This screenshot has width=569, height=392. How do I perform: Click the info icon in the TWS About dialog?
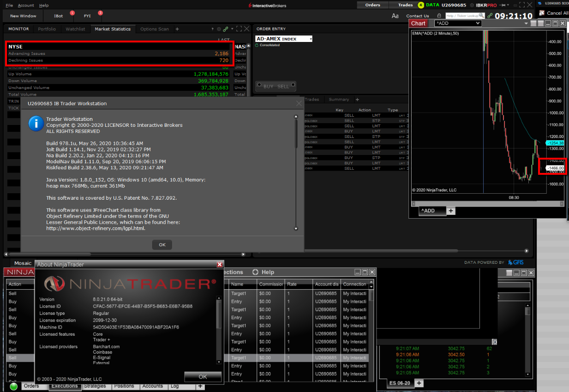click(36, 123)
